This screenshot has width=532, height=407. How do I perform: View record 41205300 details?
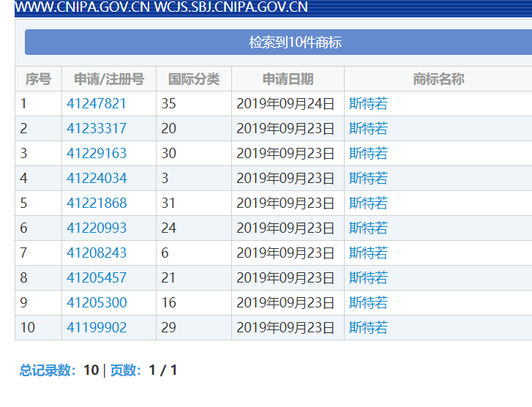96,303
